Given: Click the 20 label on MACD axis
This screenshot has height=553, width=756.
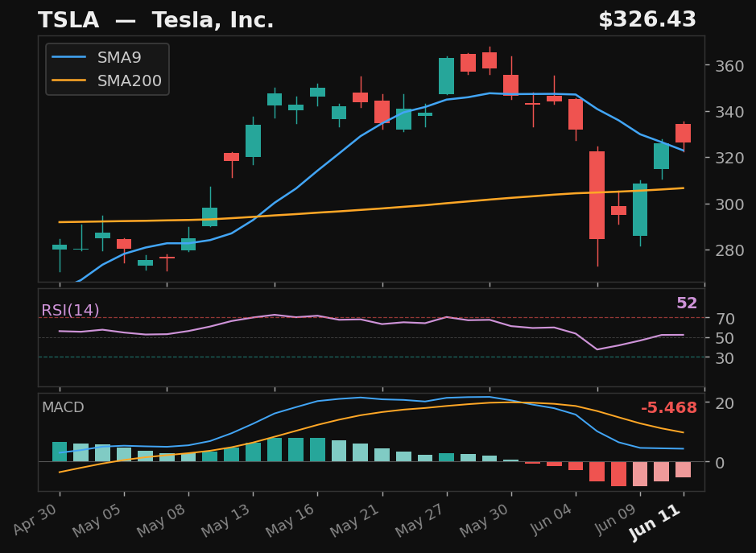Looking at the screenshot, I should pos(724,403).
